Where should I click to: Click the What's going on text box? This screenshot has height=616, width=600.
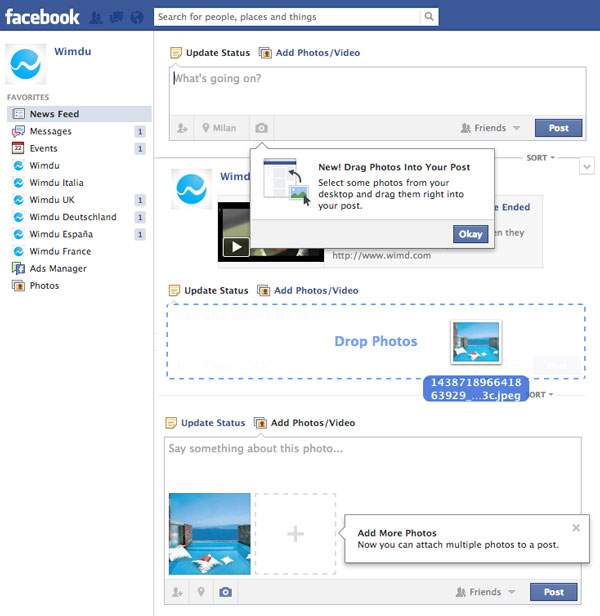tap(377, 91)
